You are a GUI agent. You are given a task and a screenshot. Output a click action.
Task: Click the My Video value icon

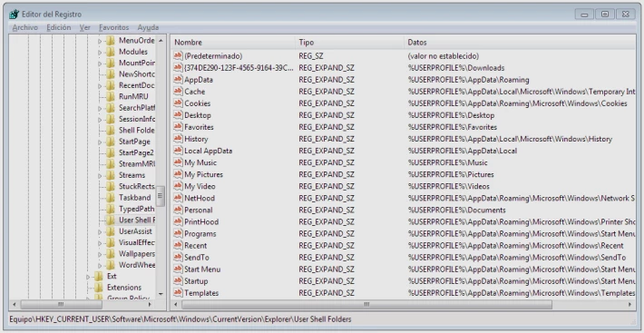[178, 186]
